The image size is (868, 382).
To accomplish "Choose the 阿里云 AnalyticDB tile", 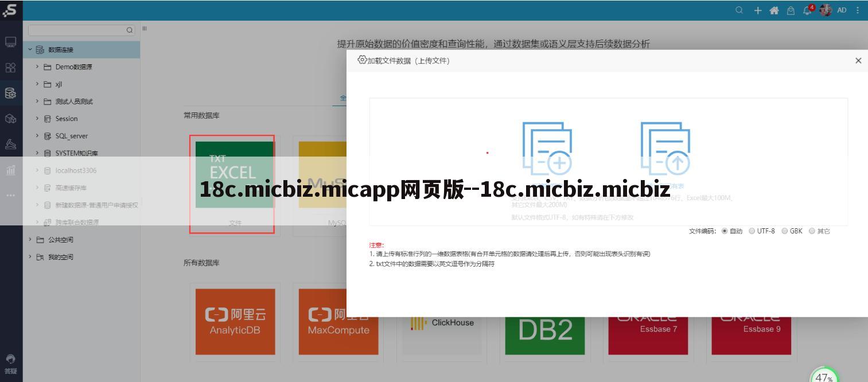I will (235, 321).
